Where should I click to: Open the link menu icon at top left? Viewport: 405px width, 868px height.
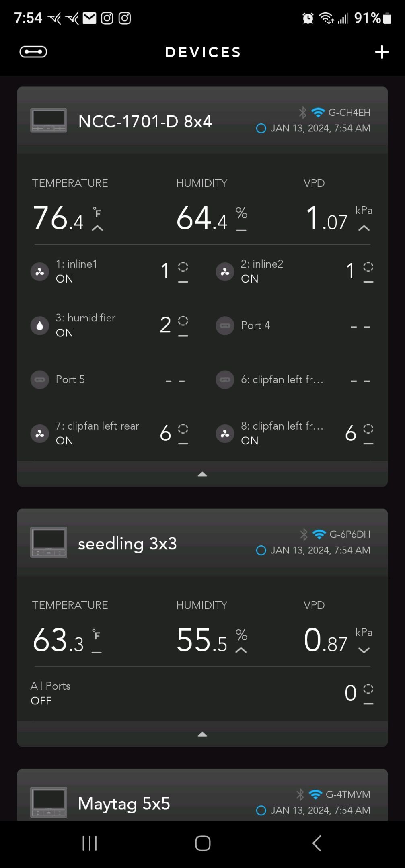point(33,52)
